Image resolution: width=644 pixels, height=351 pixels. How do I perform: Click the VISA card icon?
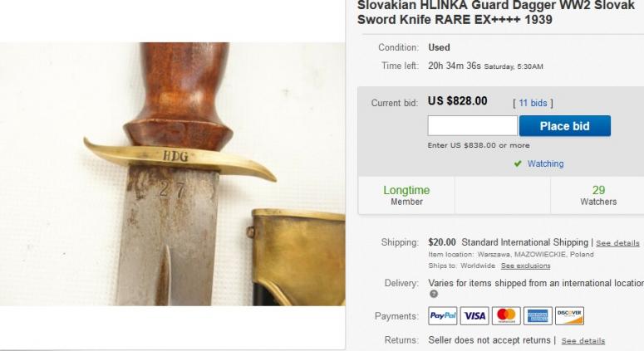tap(474, 316)
